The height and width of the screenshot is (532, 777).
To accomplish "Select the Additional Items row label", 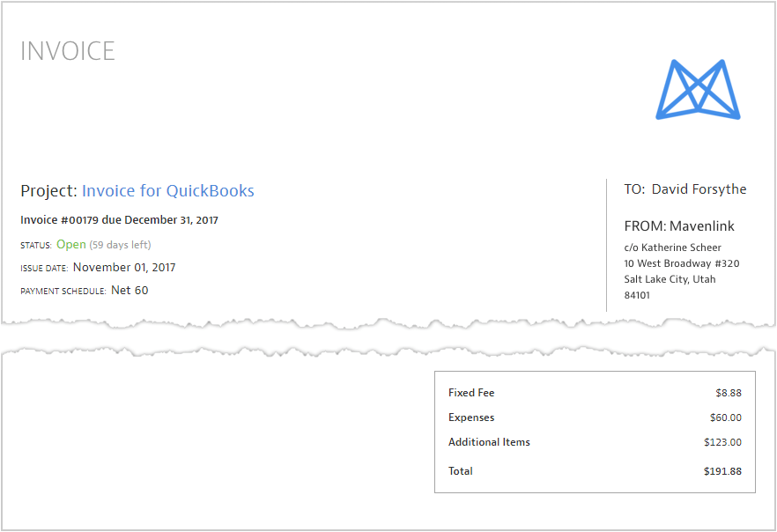I will pos(489,442).
